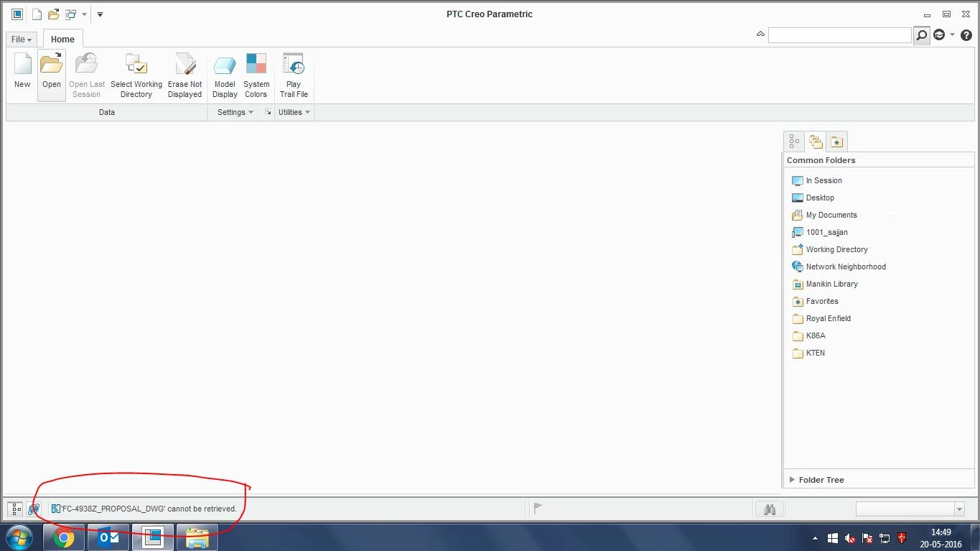This screenshot has height=551, width=980.
Task: Open the Manikin Library folder
Action: (x=824, y=284)
